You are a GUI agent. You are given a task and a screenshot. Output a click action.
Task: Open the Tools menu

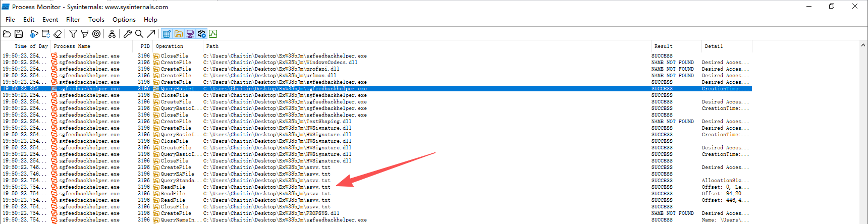(96, 20)
